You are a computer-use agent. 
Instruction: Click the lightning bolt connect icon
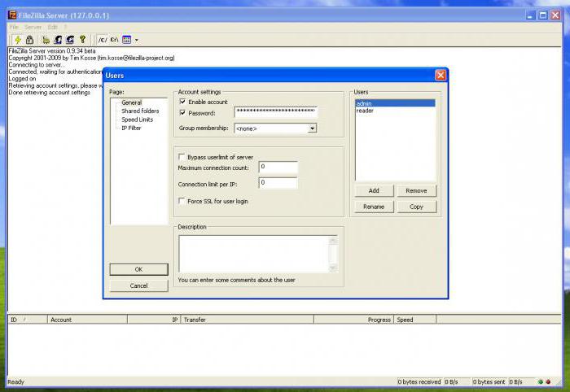point(17,40)
